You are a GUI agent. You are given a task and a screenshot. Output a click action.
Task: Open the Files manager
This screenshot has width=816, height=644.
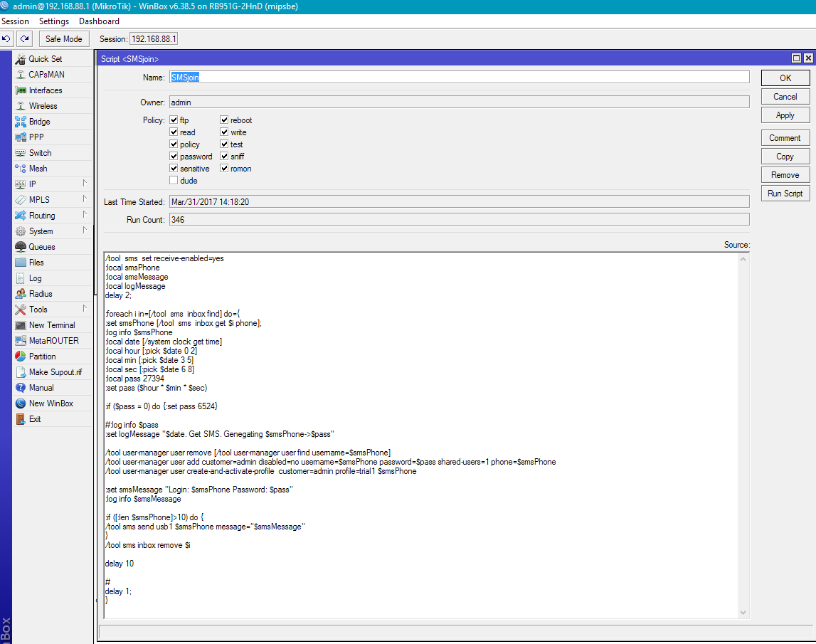pyautogui.click(x=38, y=262)
